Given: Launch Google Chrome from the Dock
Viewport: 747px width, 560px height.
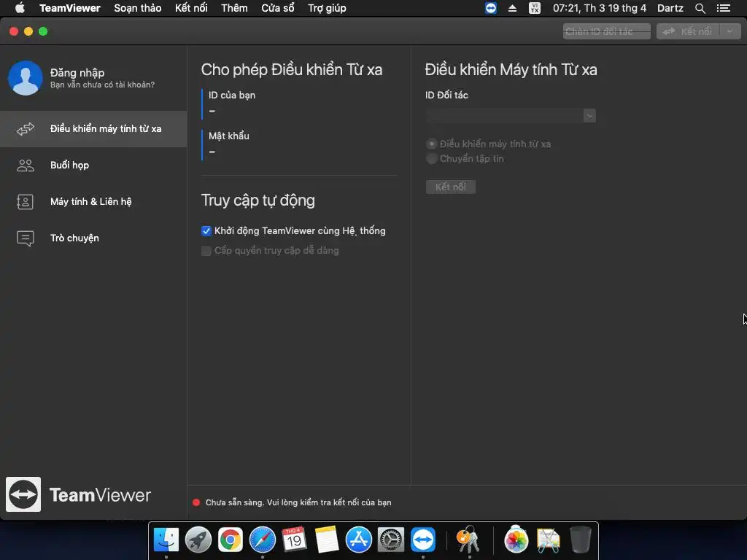Looking at the screenshot, I should (231, 540).
